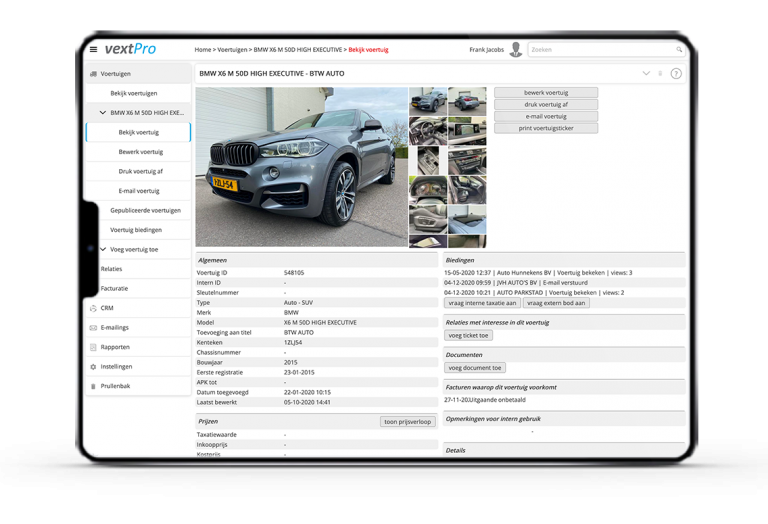The height and width of the screenshot is (524, 768).
Task: Click Voertuigen breadcrumb link
Action: click(x=232, y=49)
